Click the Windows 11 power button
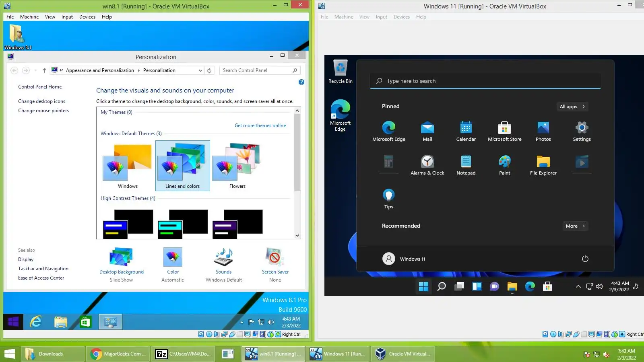The width and height of the screenshot is (644, 362). pos(585,259)
